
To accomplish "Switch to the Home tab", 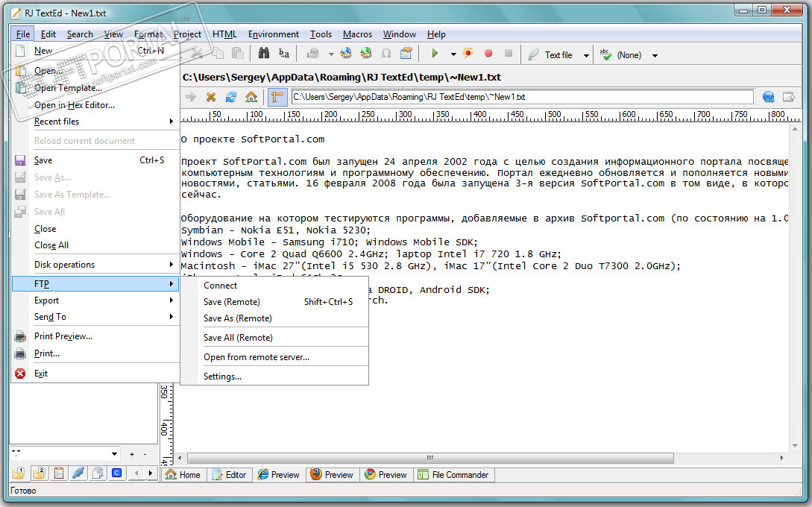I will click(183, 475).
